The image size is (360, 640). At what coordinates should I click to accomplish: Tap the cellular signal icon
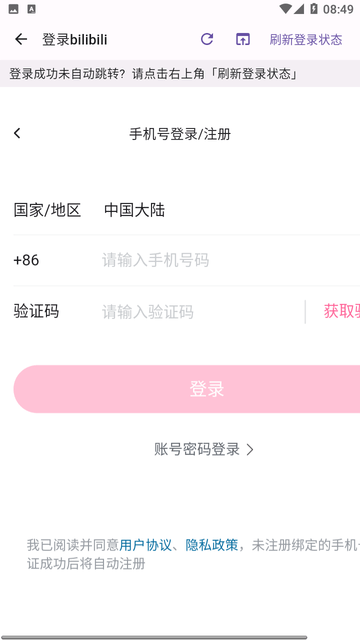click(x=299, y=9)
